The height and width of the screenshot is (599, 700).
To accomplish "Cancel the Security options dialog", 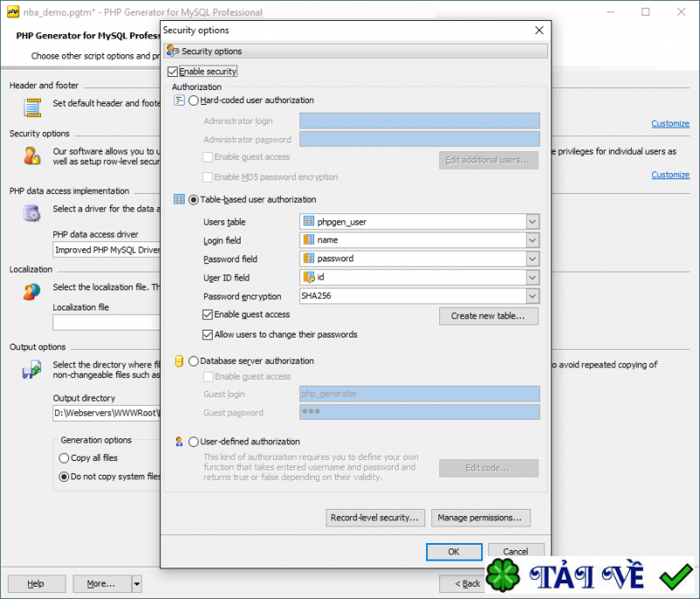I will 516,550.
